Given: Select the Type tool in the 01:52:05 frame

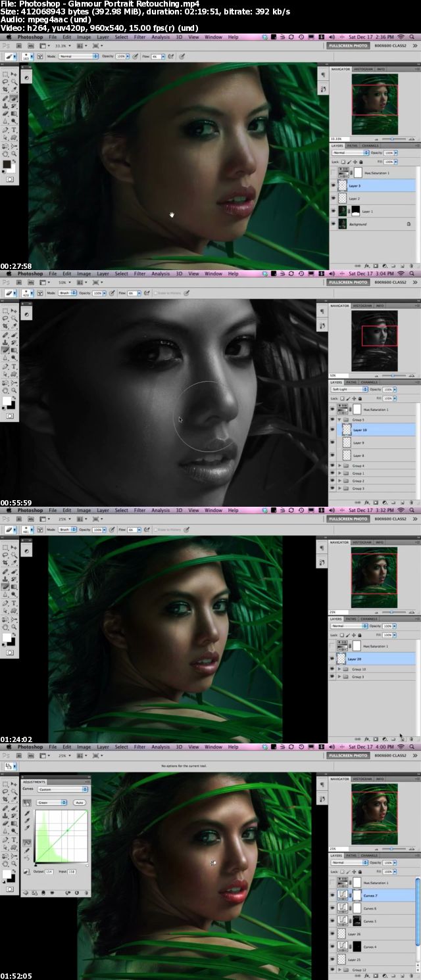Looking at the screenshot, I should pyautogui.click(x=14, y=839).
